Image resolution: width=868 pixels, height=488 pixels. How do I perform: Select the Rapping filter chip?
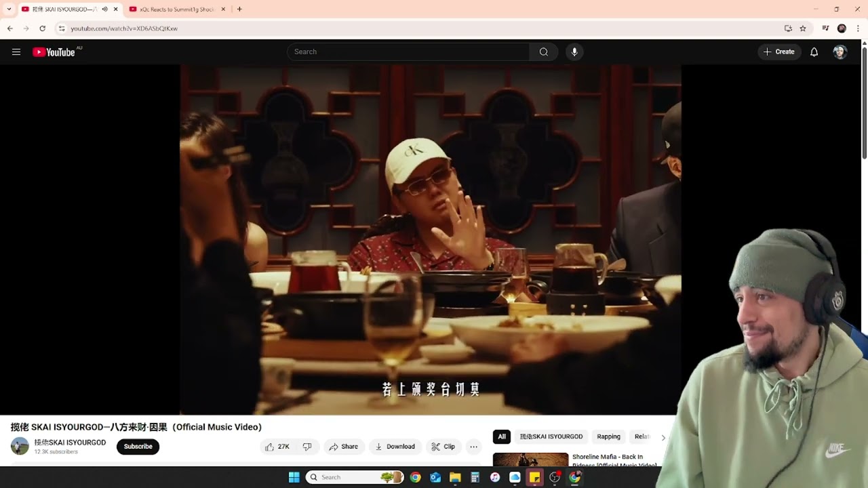[608, 436]
